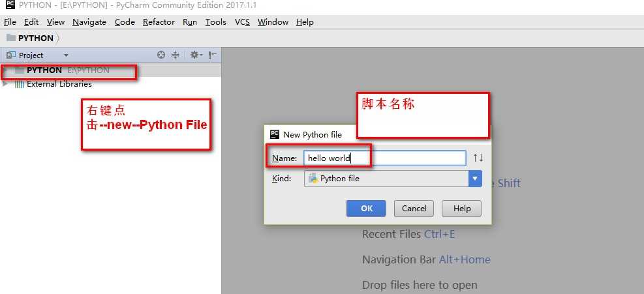
Task: Open the Run menu
Action: click(190, 22)
